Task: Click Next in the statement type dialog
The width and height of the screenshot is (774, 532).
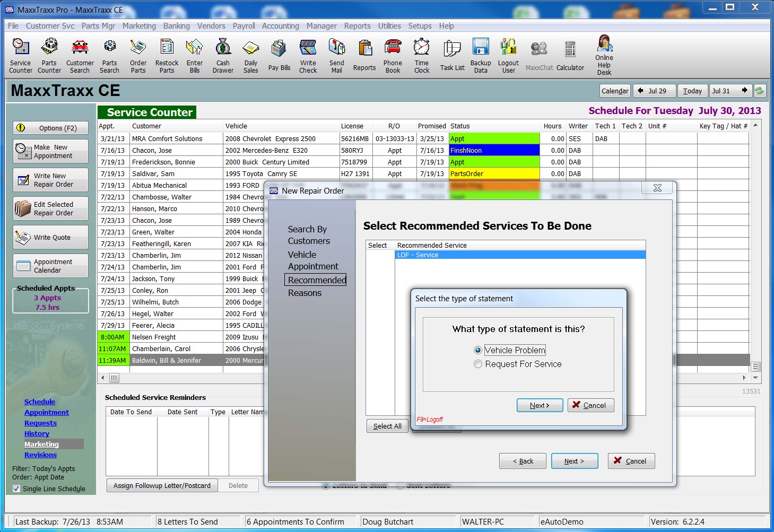Action: (540, 405)
